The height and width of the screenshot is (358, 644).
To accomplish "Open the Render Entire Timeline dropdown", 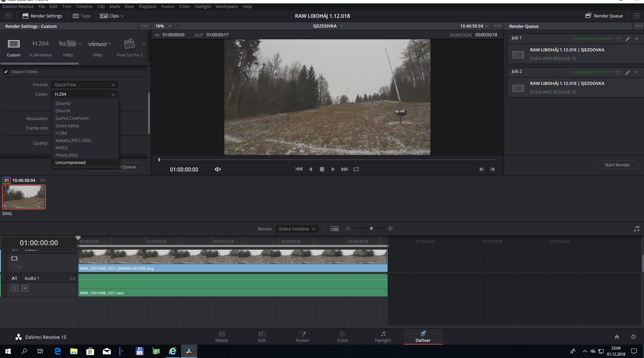I will tap(297, 229).
